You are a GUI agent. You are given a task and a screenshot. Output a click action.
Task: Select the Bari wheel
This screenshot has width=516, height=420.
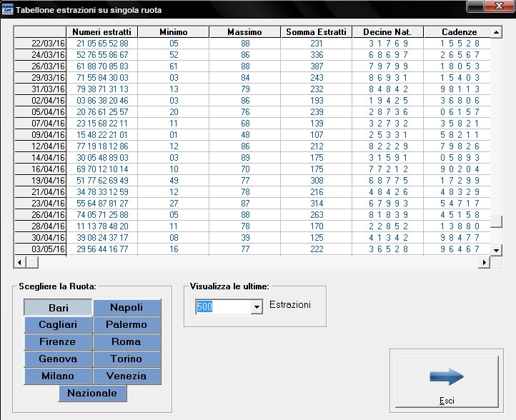click(58, 308)
